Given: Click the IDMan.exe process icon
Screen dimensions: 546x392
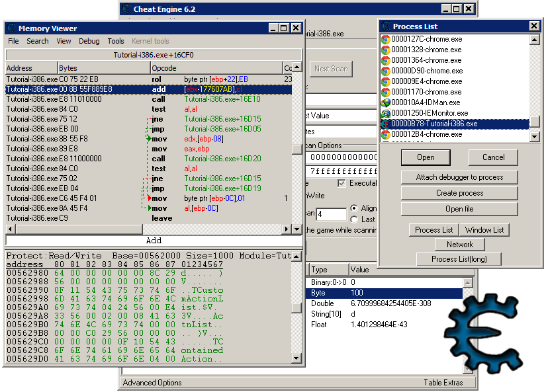Looking at the screenshot, I should [386, 102].
